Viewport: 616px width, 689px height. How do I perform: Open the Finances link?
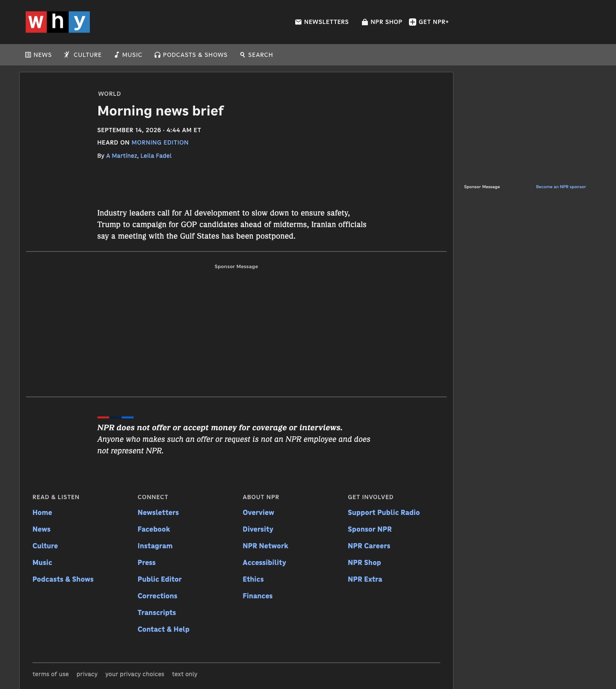pyautogui.click(x=258, y=596)
